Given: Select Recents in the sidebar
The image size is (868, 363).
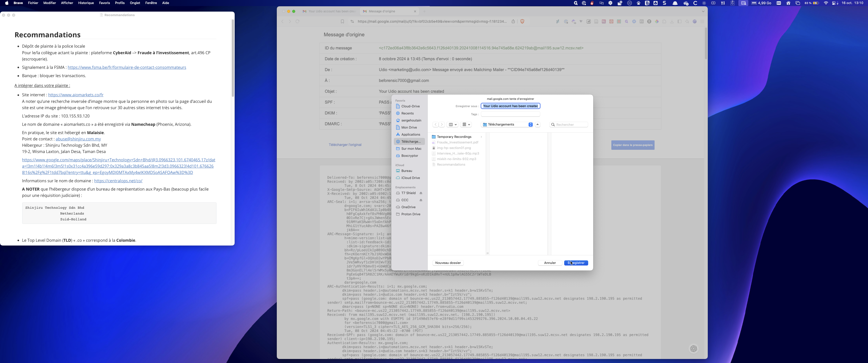Looking at the screenshot, I should click(x=409, y=113).
